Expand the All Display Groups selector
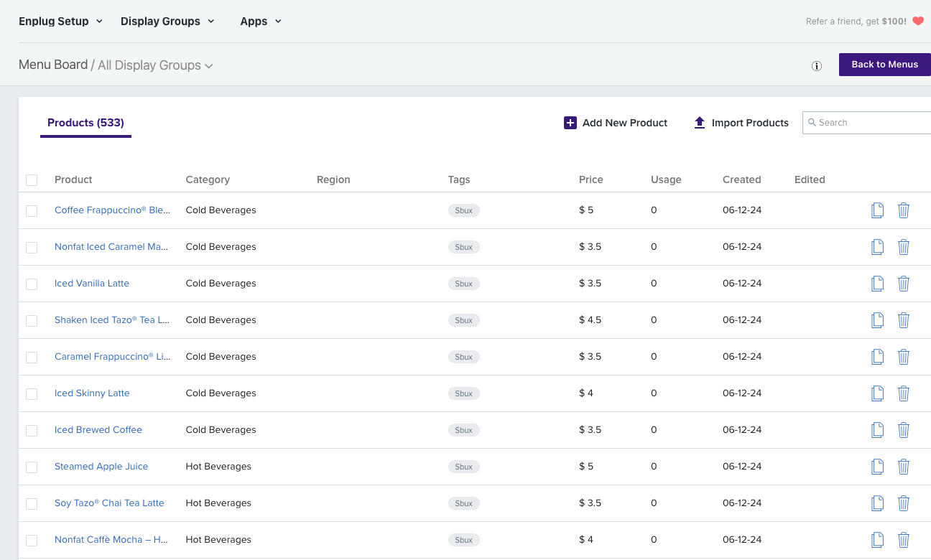The height and width of the screenshot is (560, 931). [x=155, y=65]
